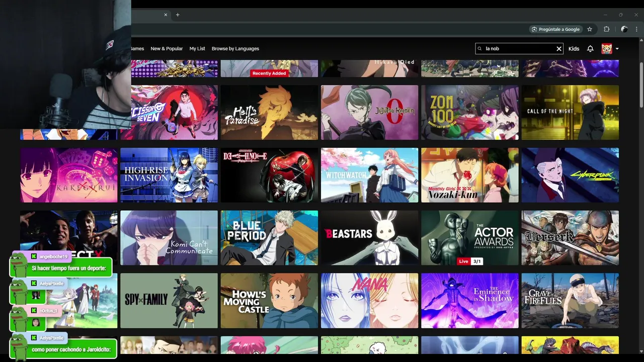Open The Eminence in Shadow card
Screen dimensions: 644x362
(x=469, y=301)
